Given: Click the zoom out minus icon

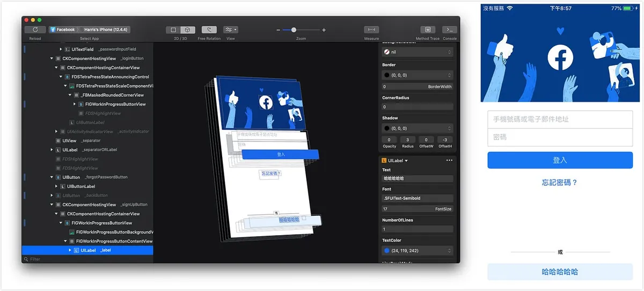Looking at the screenshot, I should 278,30.
